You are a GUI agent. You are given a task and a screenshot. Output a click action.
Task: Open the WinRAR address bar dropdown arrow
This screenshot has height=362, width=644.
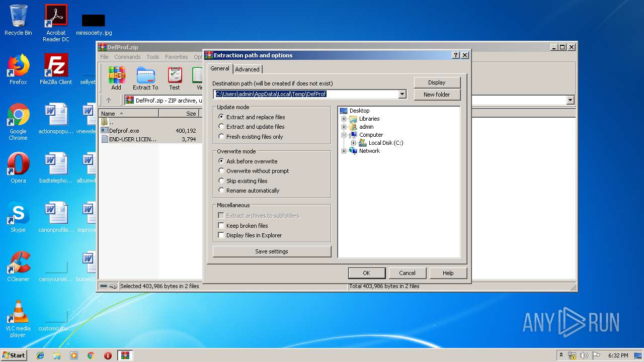pyautogui.click(x=570, y=100)
